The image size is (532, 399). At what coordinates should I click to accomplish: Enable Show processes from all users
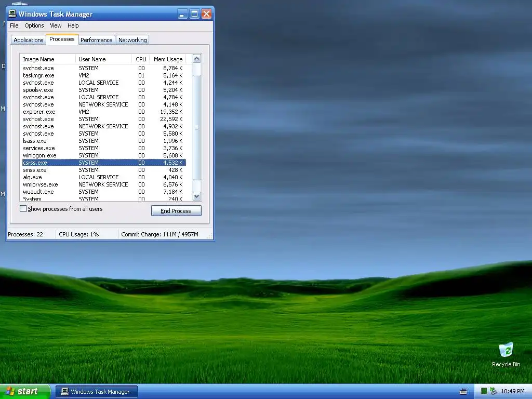23,209
